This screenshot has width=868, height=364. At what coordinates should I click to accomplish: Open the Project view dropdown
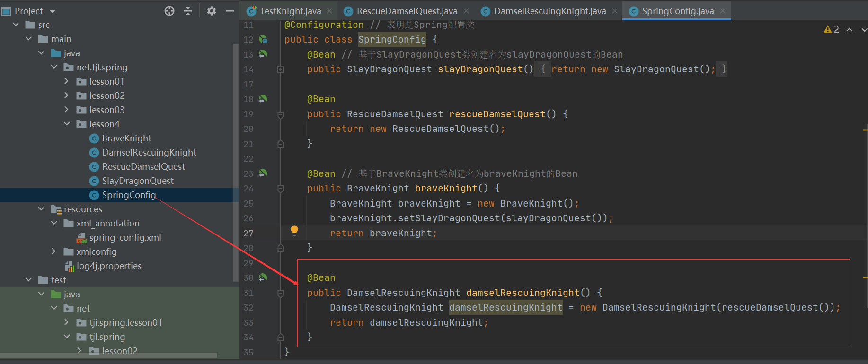point(53,11)
